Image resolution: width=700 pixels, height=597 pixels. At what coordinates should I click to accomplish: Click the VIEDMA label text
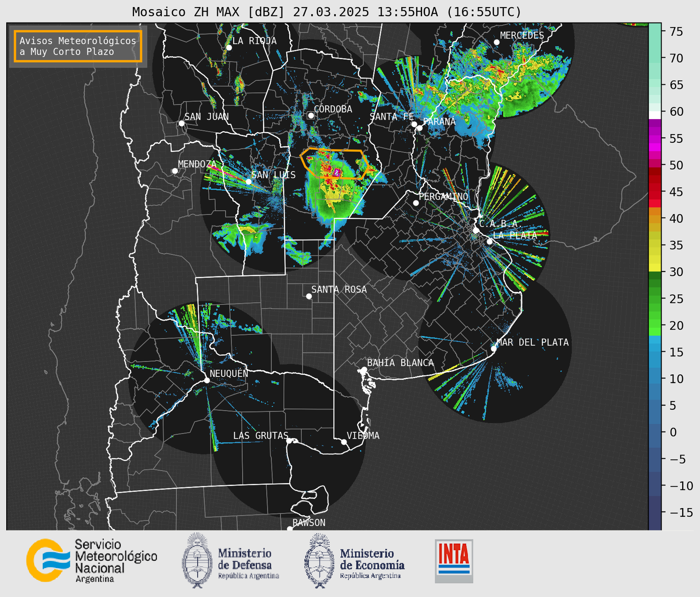363,436
